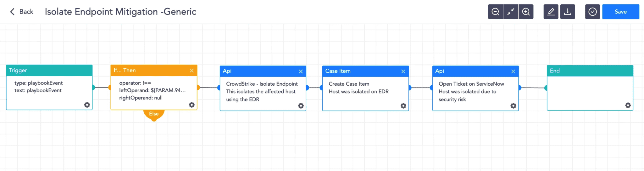Remove the If... Then node

pos(192,71)
